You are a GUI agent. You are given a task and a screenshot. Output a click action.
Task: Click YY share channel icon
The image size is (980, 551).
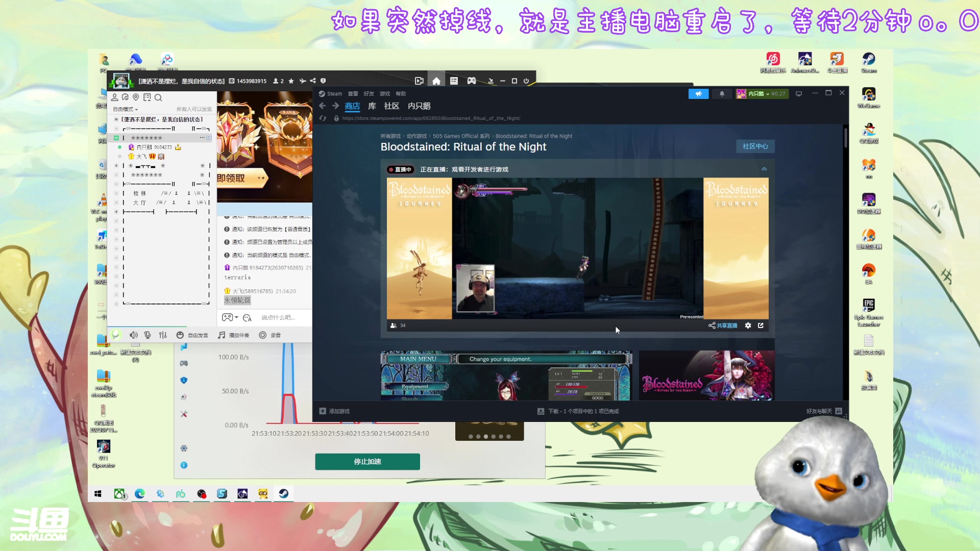(313, 81)
